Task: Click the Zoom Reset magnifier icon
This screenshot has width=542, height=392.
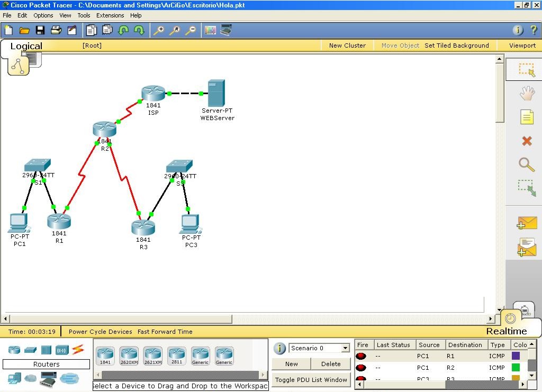Action: tap(175, 30)
